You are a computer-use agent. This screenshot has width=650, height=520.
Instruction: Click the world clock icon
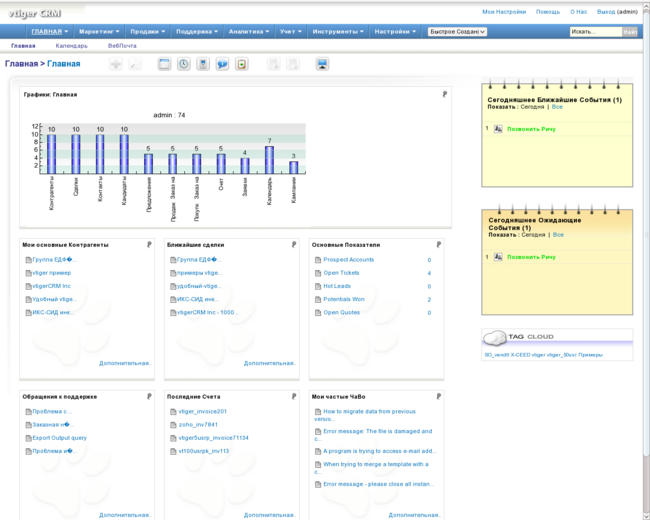[184, 64]
